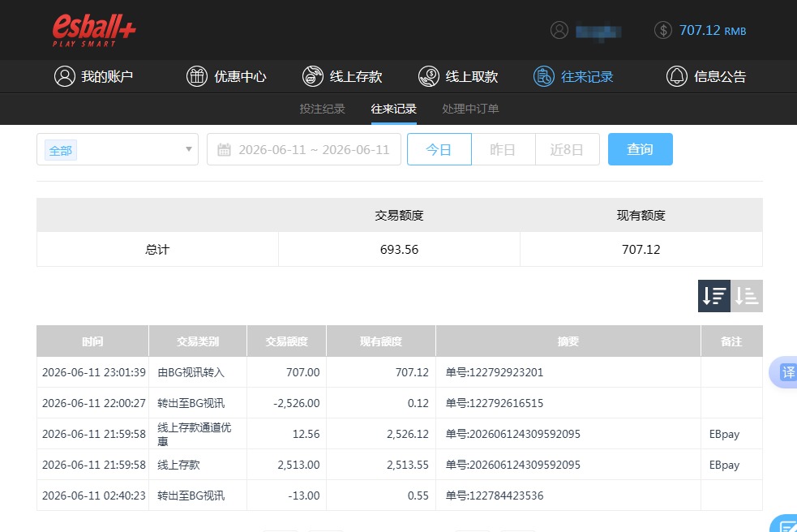Click the 往来记录 clipboard icon
Image resolution: width=797 pixels, height=532 pixels.
click(544, 76)
